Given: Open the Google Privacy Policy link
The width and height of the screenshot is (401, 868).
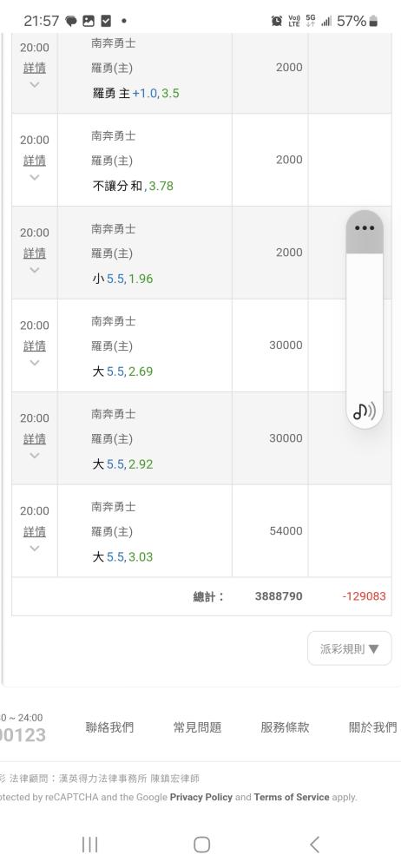Looking at the screenshot, I should (x=201, y=797).
